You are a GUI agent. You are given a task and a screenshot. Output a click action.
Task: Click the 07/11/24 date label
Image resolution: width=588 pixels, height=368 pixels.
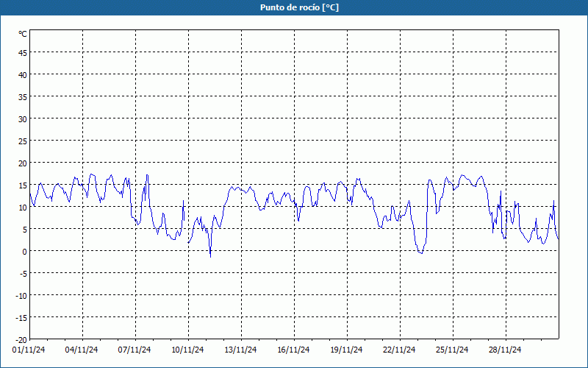click(x=135, y=350)
